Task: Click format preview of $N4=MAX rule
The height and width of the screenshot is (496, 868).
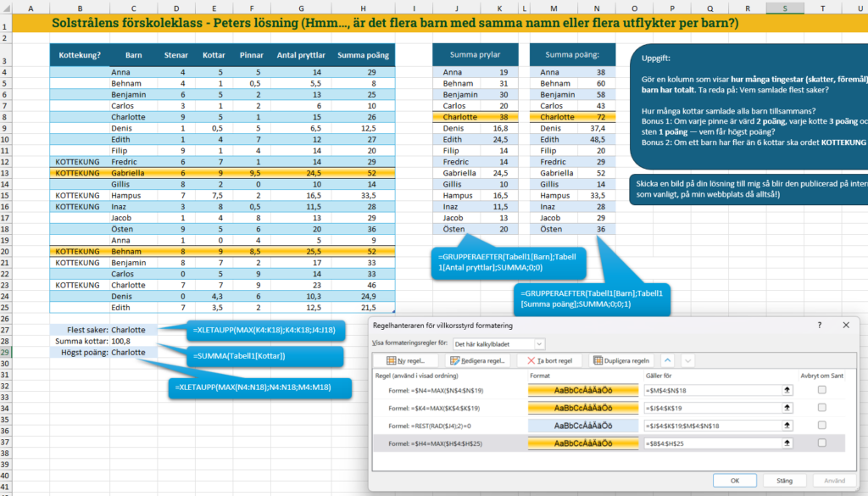Action: pyautogui.click(x=583, y=390)
